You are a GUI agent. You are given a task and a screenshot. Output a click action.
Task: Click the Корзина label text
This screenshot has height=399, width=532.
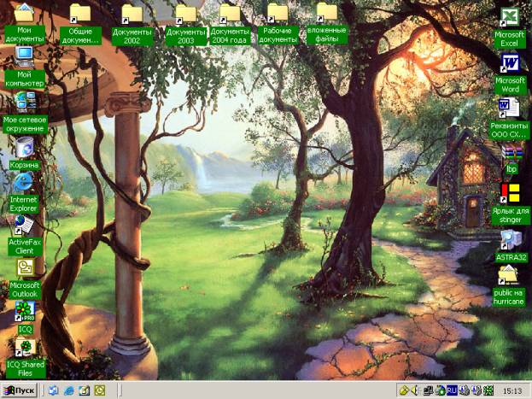tap(24, 165)
